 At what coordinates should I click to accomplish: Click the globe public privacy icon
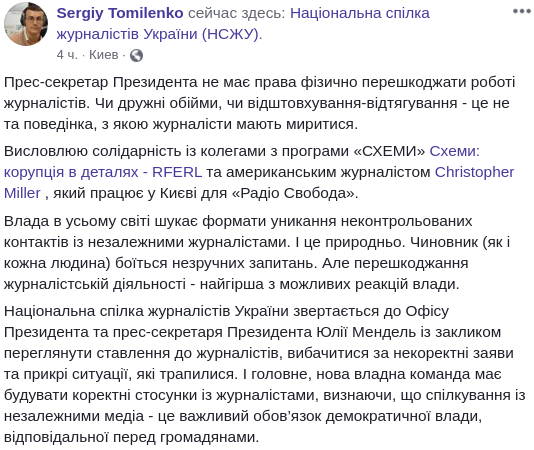click(136, 55)
